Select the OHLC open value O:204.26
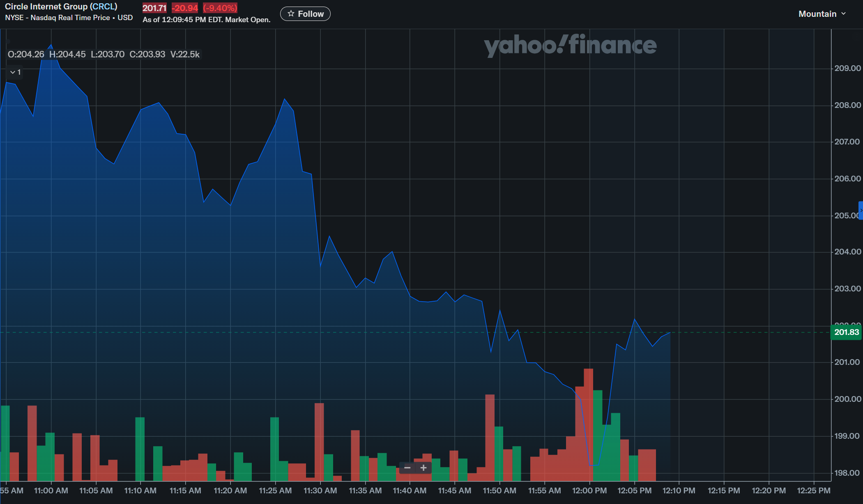Viewport: 863px width, 504px height. 26,54
